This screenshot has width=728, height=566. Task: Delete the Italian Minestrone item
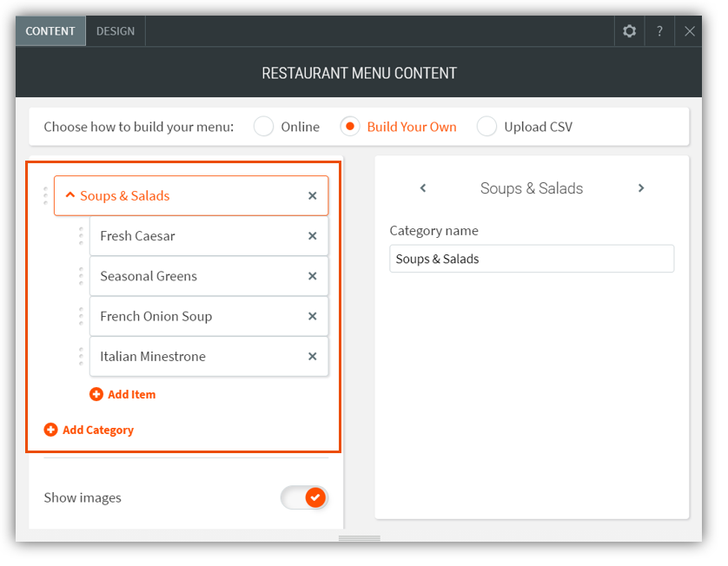click(x=313, y=356)
